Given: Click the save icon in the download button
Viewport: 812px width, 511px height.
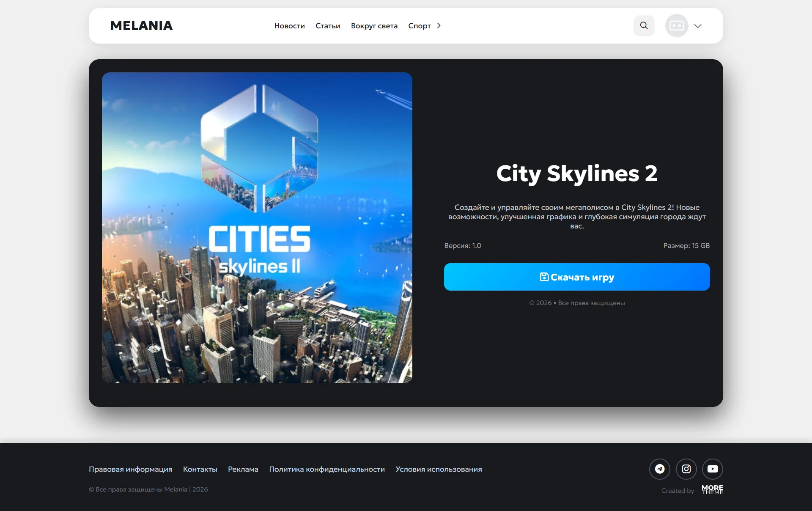Looking at the screenshot, I should pyautogui.click(x=544, y=277).
